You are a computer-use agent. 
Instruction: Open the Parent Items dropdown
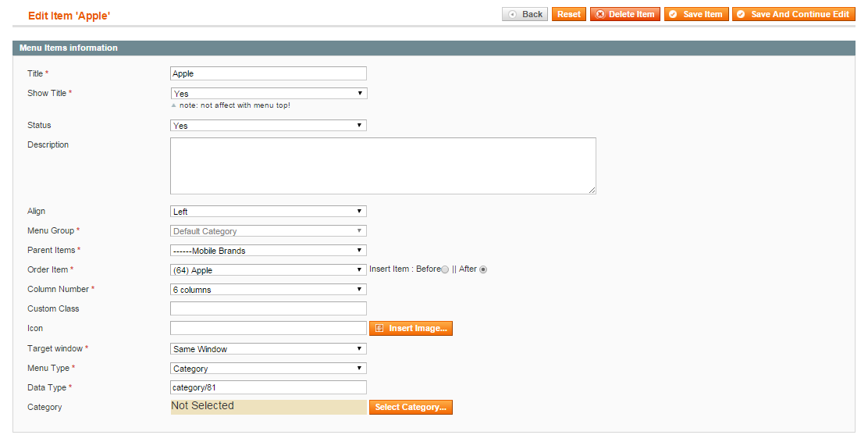pos(269,251)
